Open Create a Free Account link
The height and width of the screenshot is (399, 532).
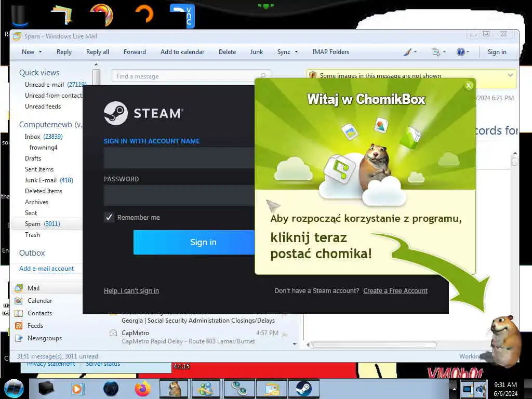click(x=395, y=291)
